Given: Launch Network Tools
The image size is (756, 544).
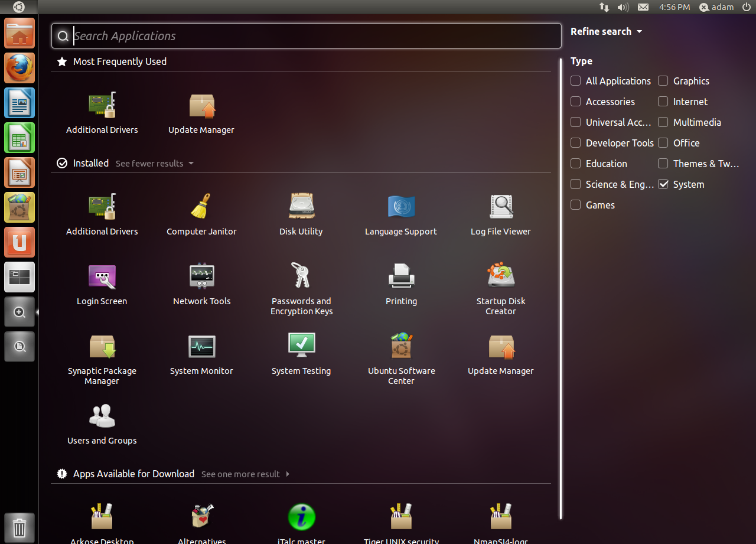Looking at the screenshot, I should (202, 284).
